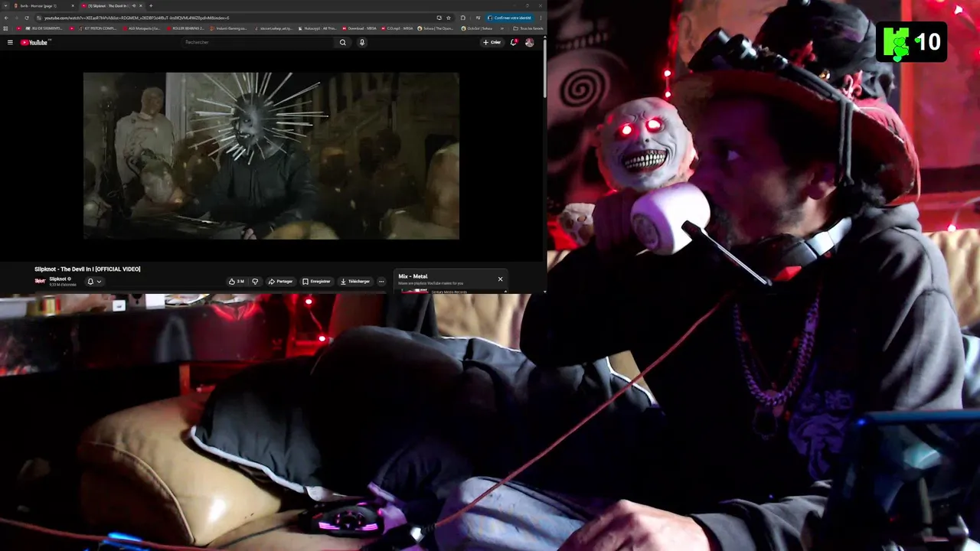Open the JEU DE SEGMENTS bookmark
Viewport: 980px width, 551px height.
coord(44,28)
